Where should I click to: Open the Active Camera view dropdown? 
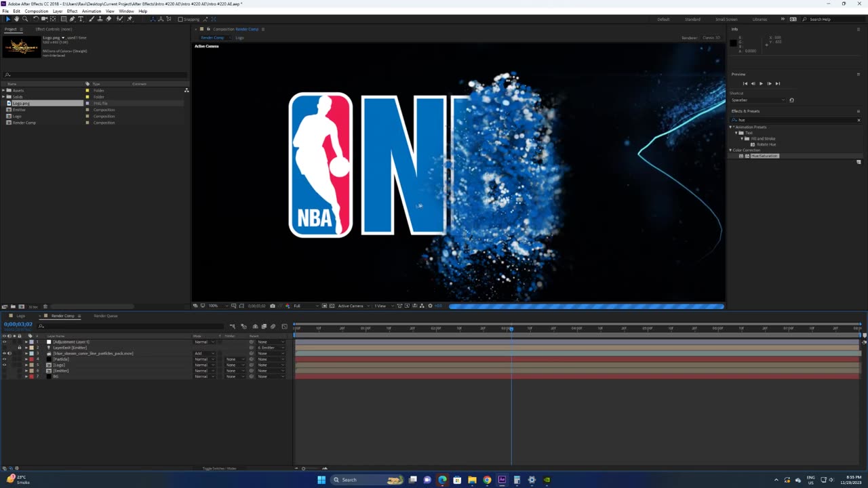[353, 306]
